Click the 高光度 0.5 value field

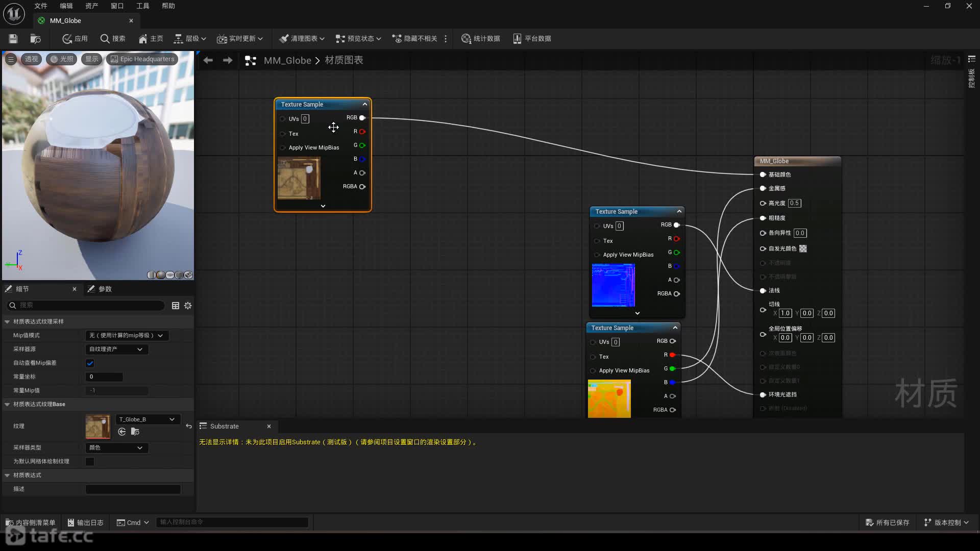pos(794,203)
